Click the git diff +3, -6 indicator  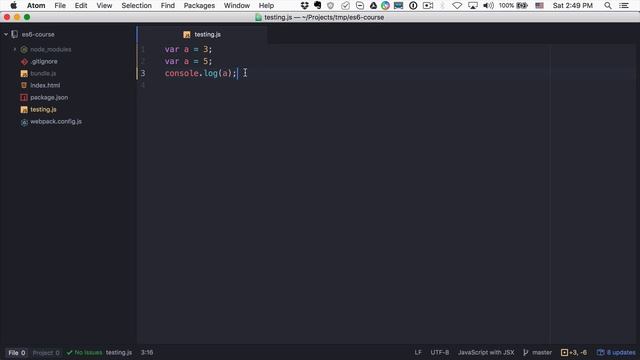[573, 353]
